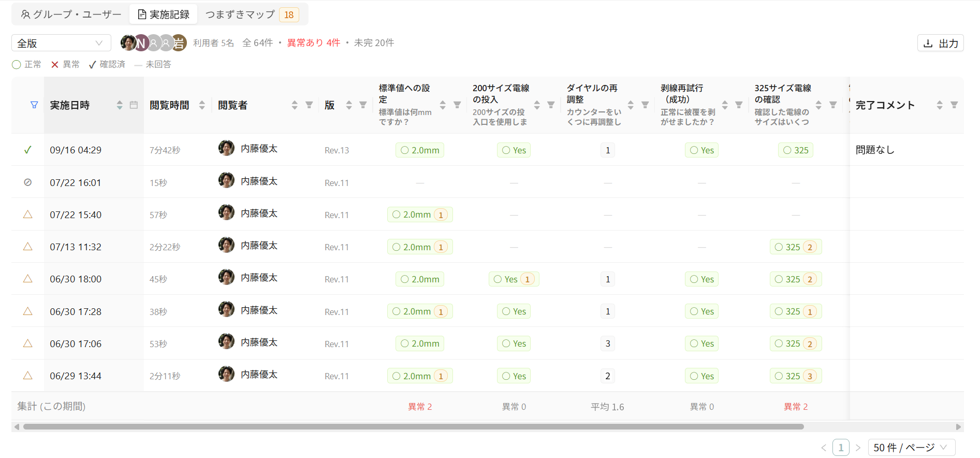Click the 未完 20件 summary

[374, 43]
